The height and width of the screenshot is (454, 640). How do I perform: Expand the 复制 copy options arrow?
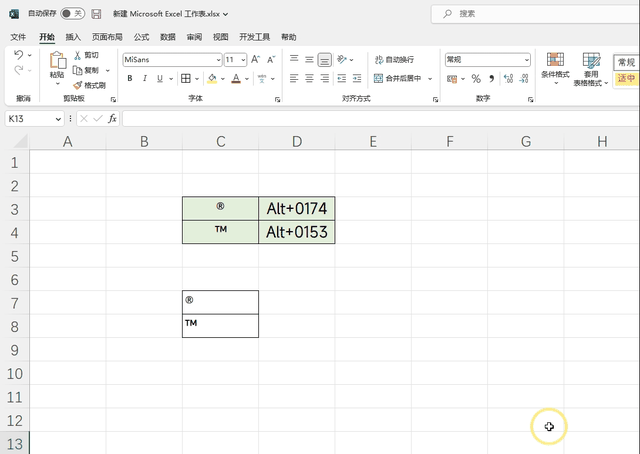click(x=108, y=71)
